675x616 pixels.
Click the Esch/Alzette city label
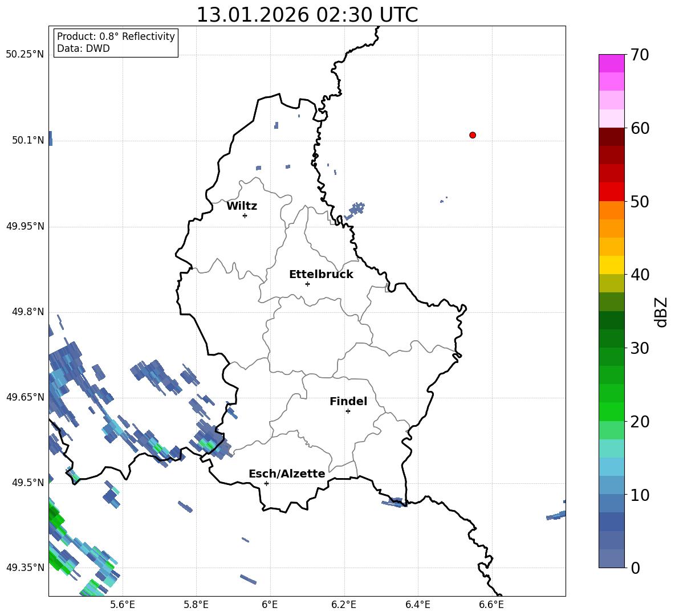pyautogui.click(x=287, y=474)
